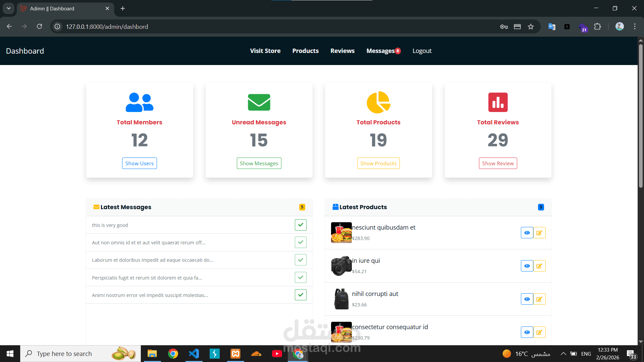Click the Latest Messages envelope header icon
This screenshot has width=644, height=362.
tap(96, 207)
